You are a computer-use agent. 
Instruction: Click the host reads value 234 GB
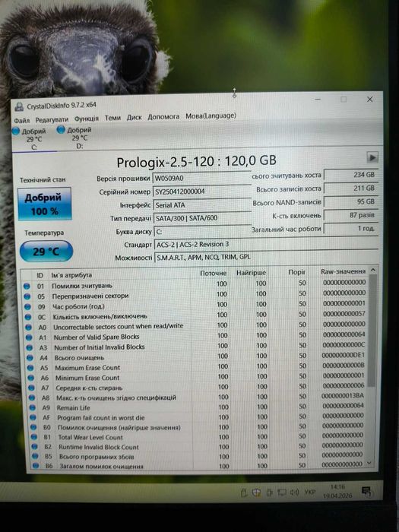click(350, 175)
